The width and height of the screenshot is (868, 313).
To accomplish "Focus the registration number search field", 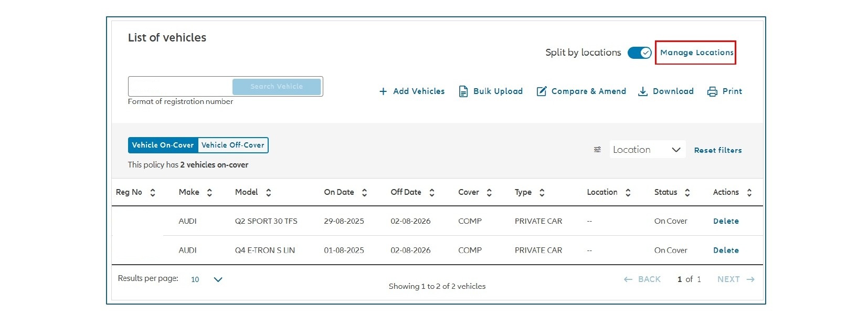I will click(x=181, y=87).
